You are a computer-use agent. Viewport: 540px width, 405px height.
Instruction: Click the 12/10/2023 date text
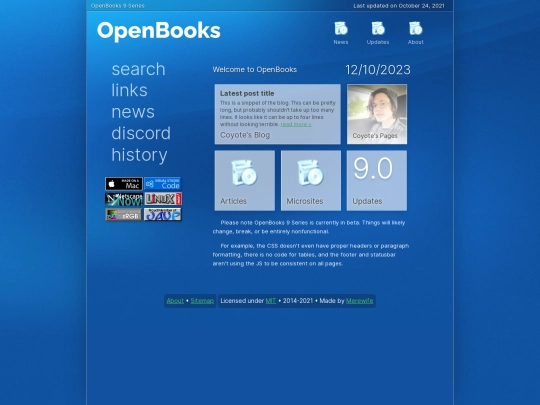click(378, 70)
